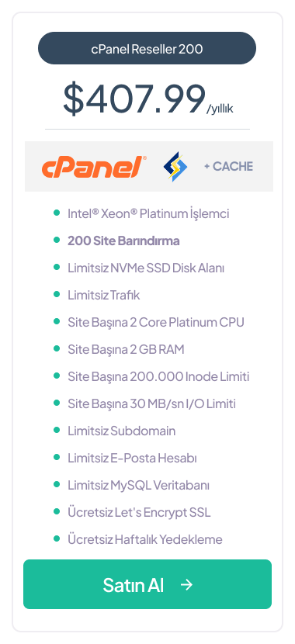The image size is (295, 644).
Task: Click Limitsiz MySQL Veritabanı feature
Action: pyautogui.click(x=138, y=485)
